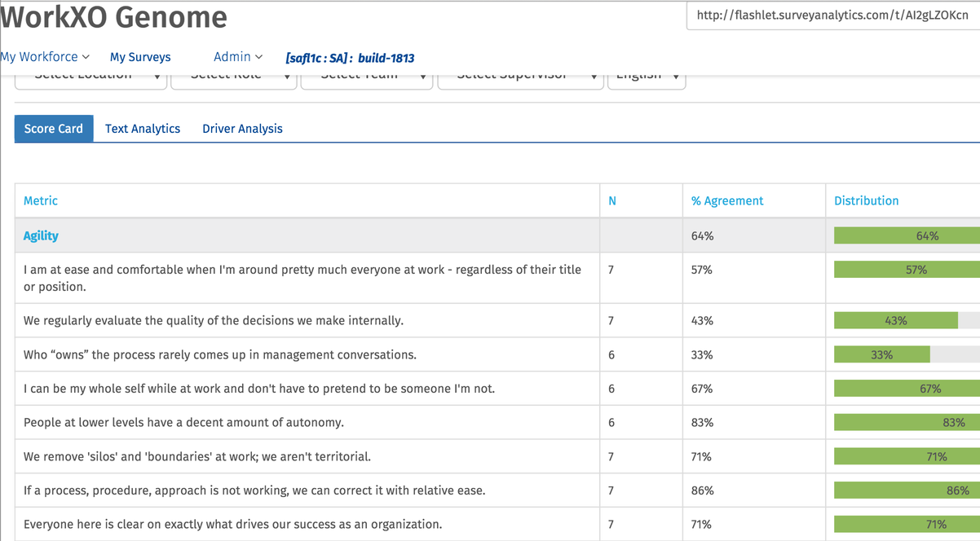Viewport: 980px width, 541px height.
Task: Click the build-1813 label
Action: 386,58
